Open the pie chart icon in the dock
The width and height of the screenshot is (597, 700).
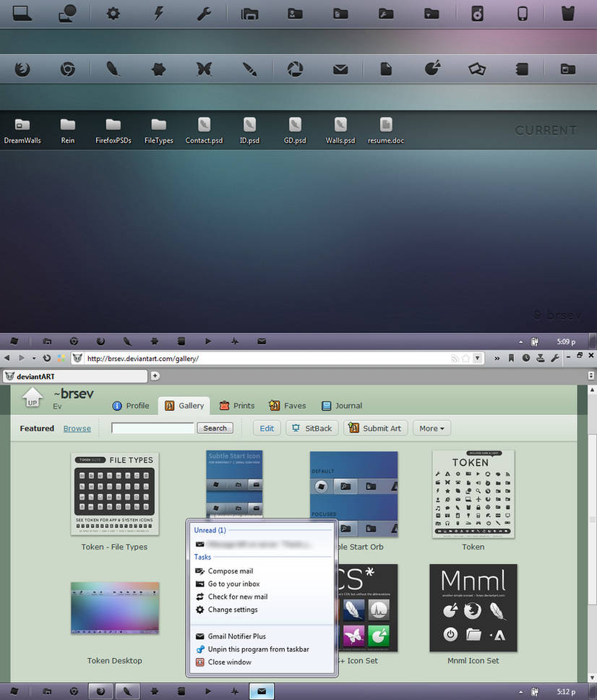coord(432,68)
